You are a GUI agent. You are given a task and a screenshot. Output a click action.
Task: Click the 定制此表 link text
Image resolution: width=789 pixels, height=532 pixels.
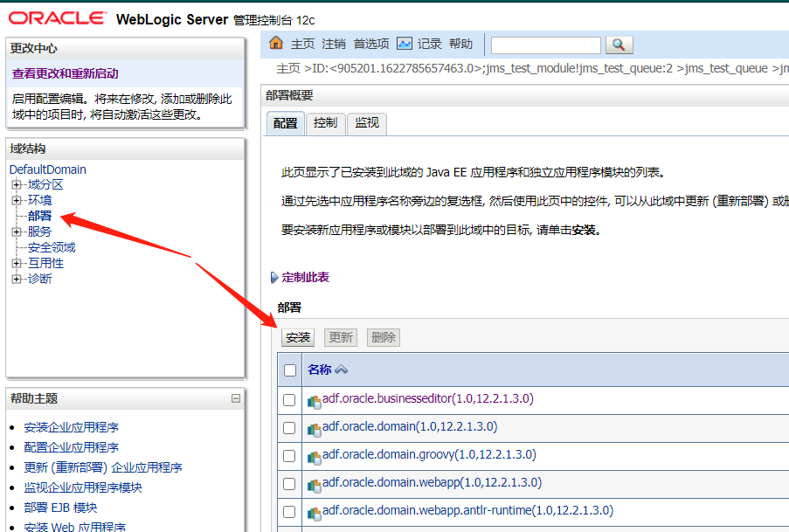306,277
